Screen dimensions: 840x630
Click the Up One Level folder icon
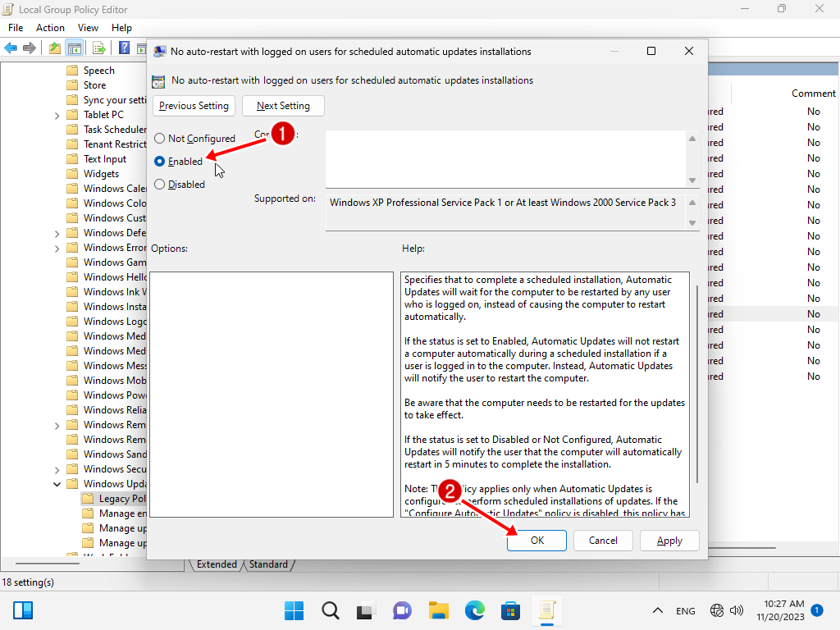tap(55, 48)
